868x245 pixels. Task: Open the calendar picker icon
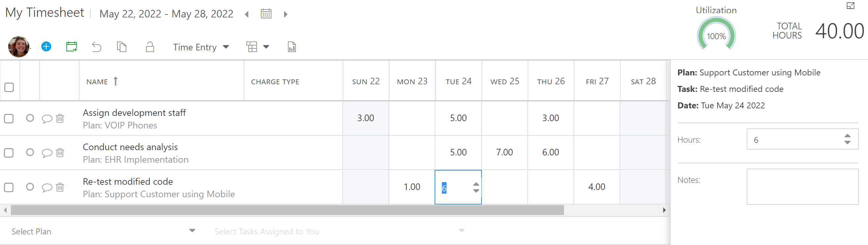(x=266, y=14)
